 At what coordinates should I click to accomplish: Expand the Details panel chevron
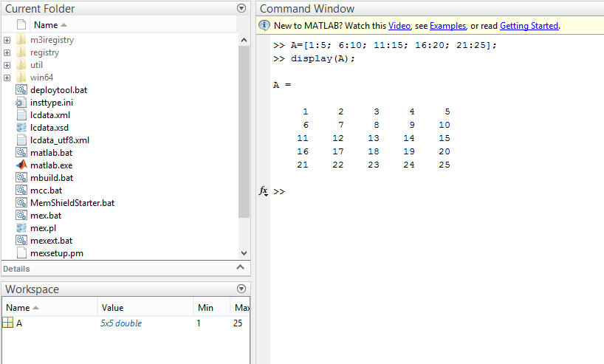coord(241,267)
